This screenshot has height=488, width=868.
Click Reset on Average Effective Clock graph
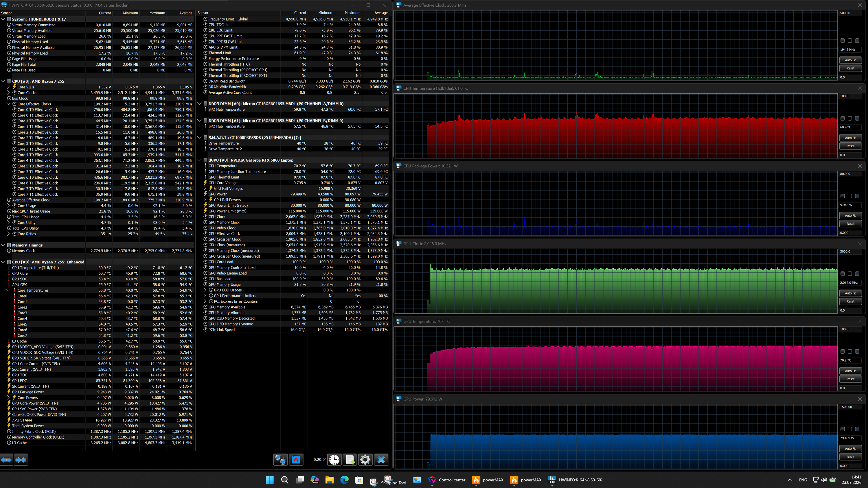click(x=850, y=68)
